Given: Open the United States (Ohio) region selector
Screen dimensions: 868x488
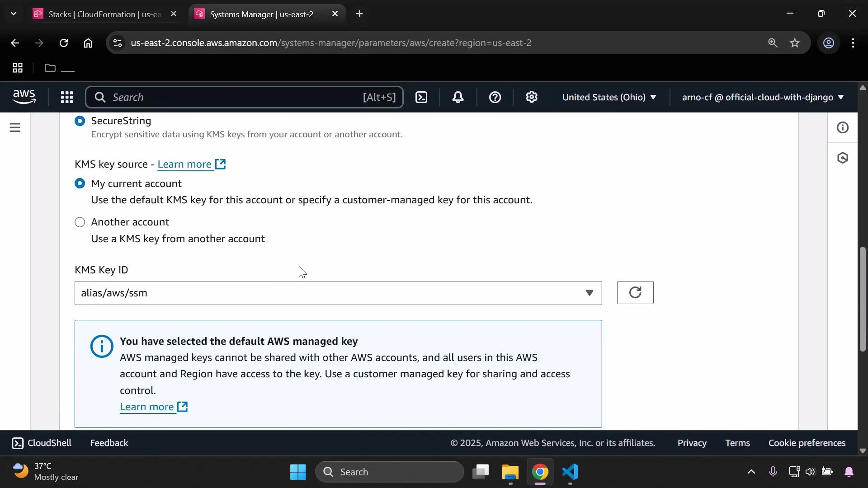Looking at the screenshot, I should pyautogui.click(x=609, y=97).
